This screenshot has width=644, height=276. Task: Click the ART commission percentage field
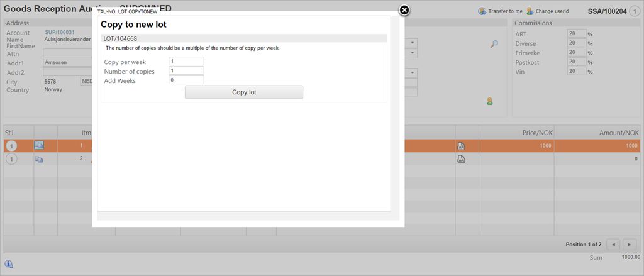(x=576, y=34)
